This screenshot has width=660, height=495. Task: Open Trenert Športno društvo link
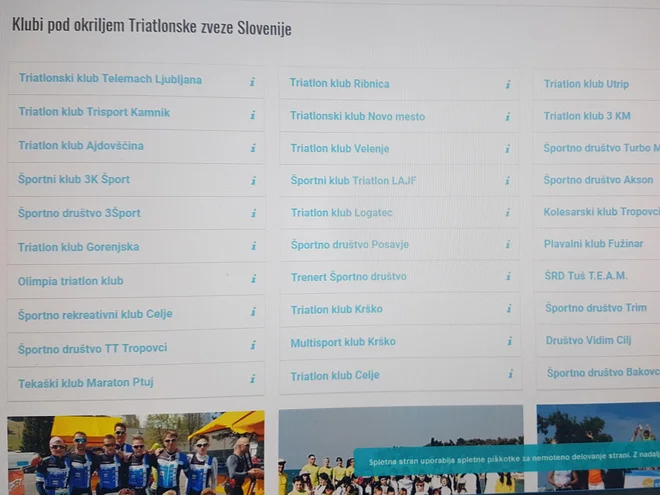[349, 277]
